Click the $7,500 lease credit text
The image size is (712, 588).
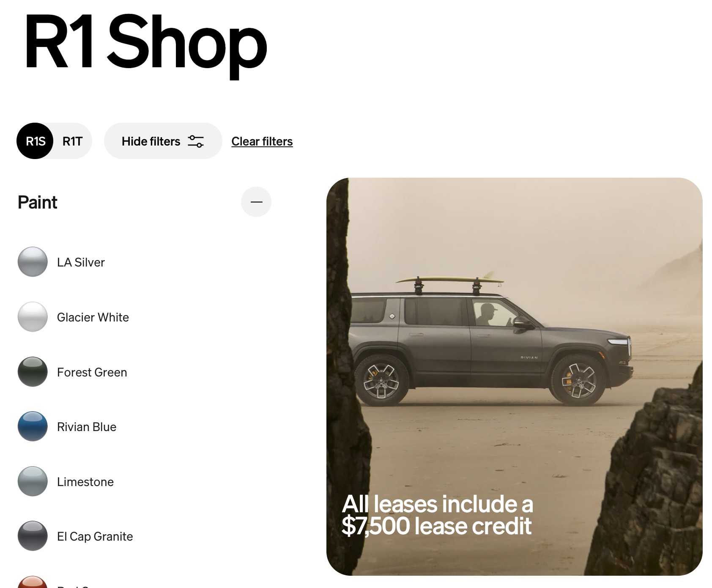pos(437,526)
